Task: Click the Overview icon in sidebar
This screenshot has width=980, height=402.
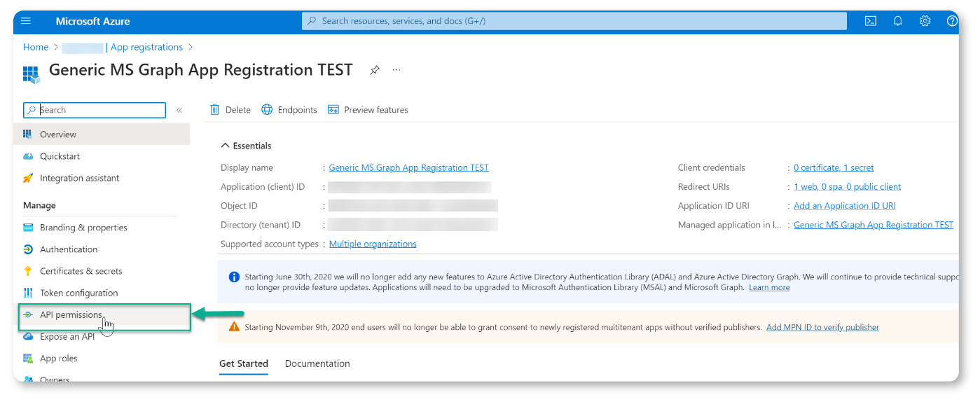Action: (x=28, y=134)
